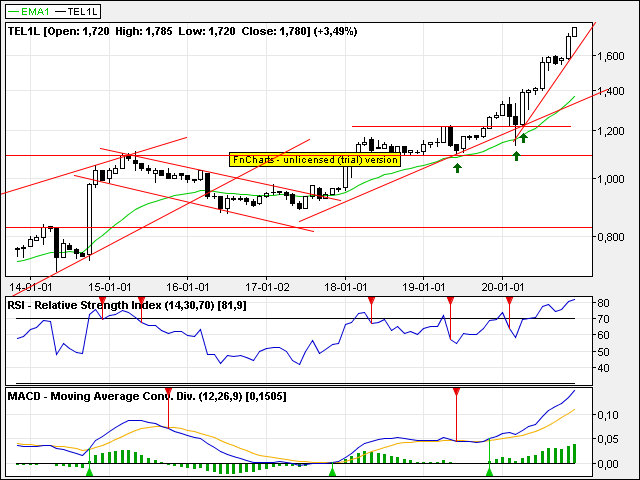Image resolution: width=640 pixels, height=480 pixels.
Task: Click the 1,600 price axis label
Action: coord(611,56)
